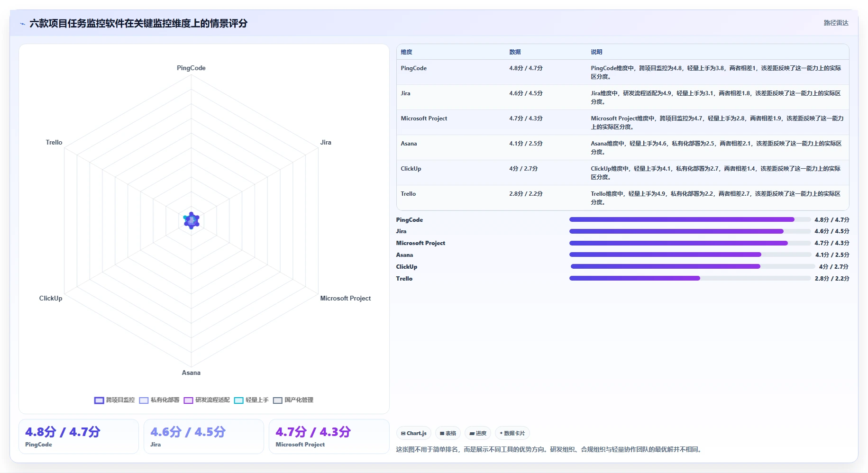The width and height of the screenshot is (868, 473).
Task: Click the PingCode axis label on the radar
Action: (x=191, y=68)
